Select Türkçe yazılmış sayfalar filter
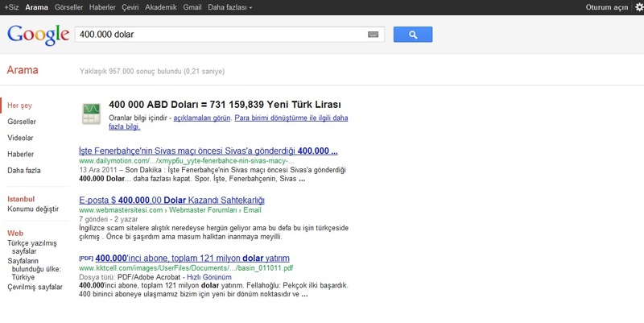The image size is (644, 323). [x=32, y=247]
